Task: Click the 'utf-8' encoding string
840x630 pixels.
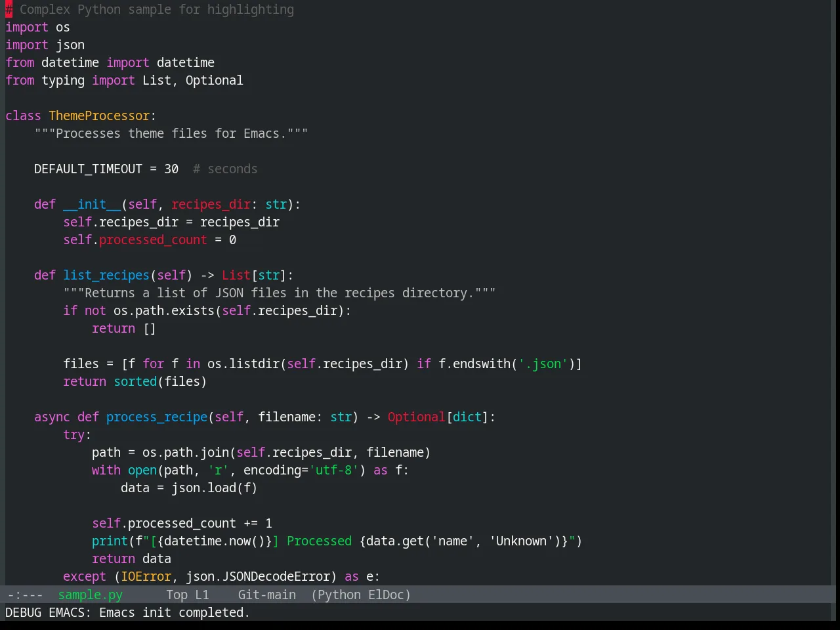Action: [333, 470]
